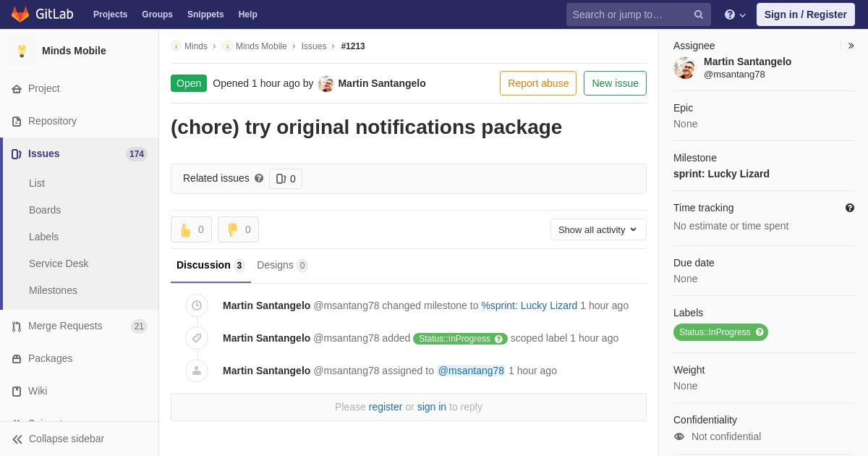This screenshot has height=456, width=868.
Task: Click Status::InProgress label in sidebar
Action: click(x=720, y=332)
